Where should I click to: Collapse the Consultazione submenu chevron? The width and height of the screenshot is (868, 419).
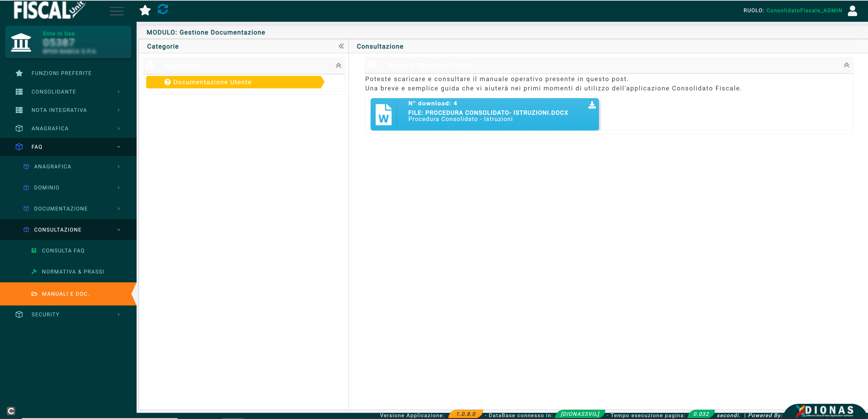pos(119,230)
